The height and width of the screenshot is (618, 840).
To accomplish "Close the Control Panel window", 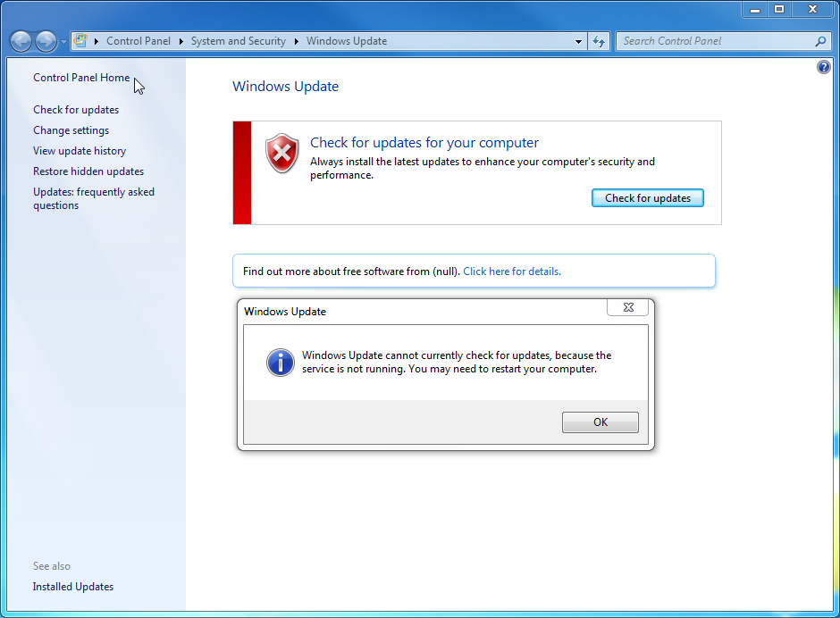I will tap(812, 10).
